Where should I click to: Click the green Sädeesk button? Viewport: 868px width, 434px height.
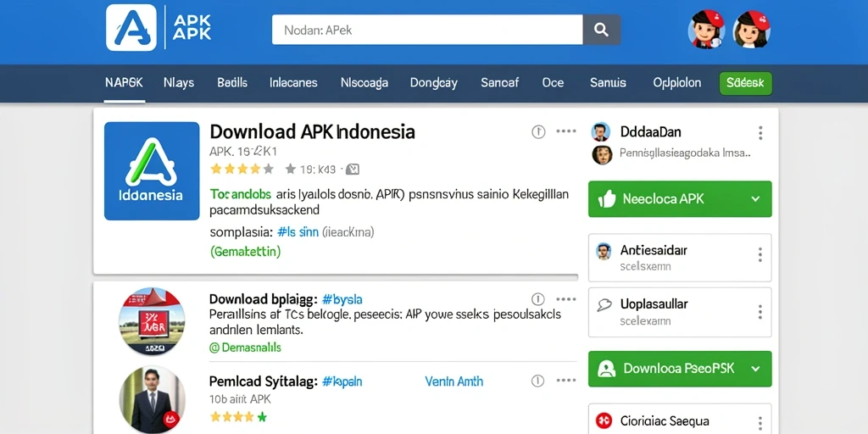[x=745, y=83]
